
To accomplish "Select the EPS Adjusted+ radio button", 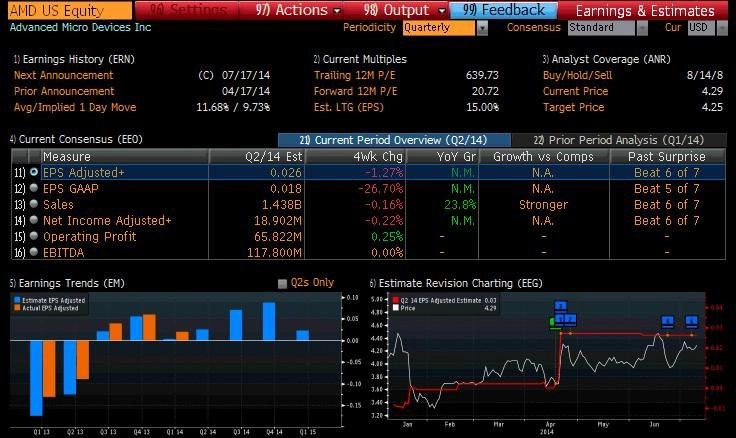I will coord(34,172).
